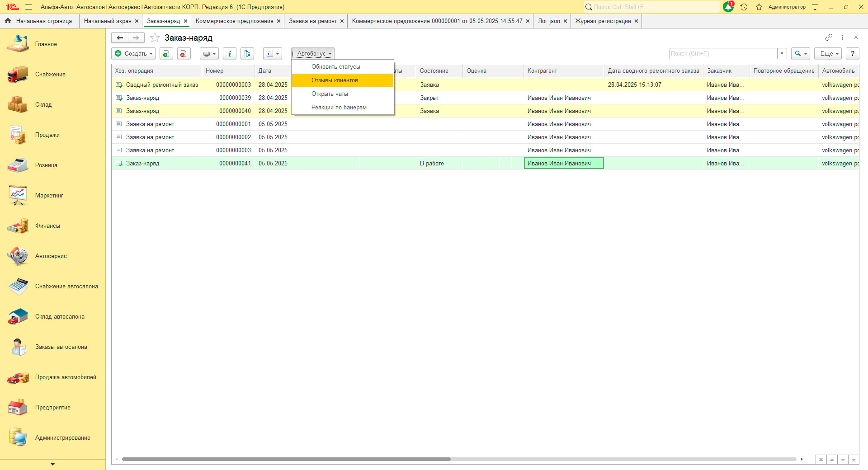This screenshot has height=470, width=868.
Task: Open the Предприятие section
Action: pyautogui.click(x=52, y=407)
